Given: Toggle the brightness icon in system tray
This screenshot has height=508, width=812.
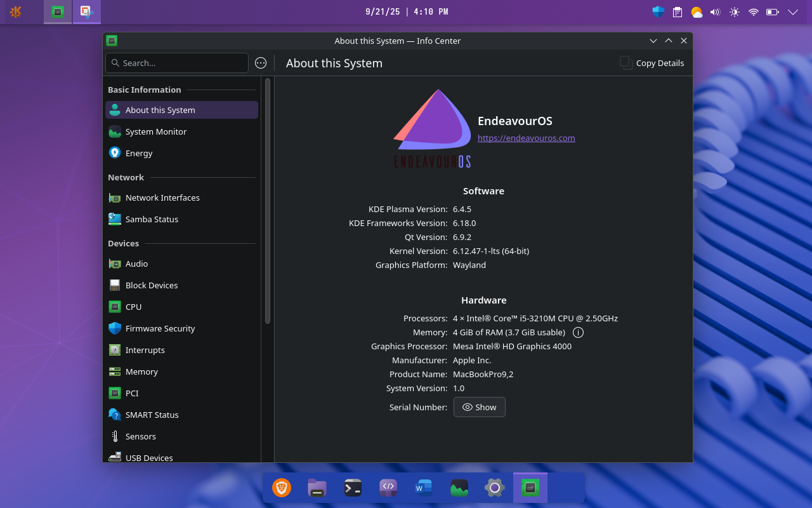Looking at the screenshot, I should 735,12.
